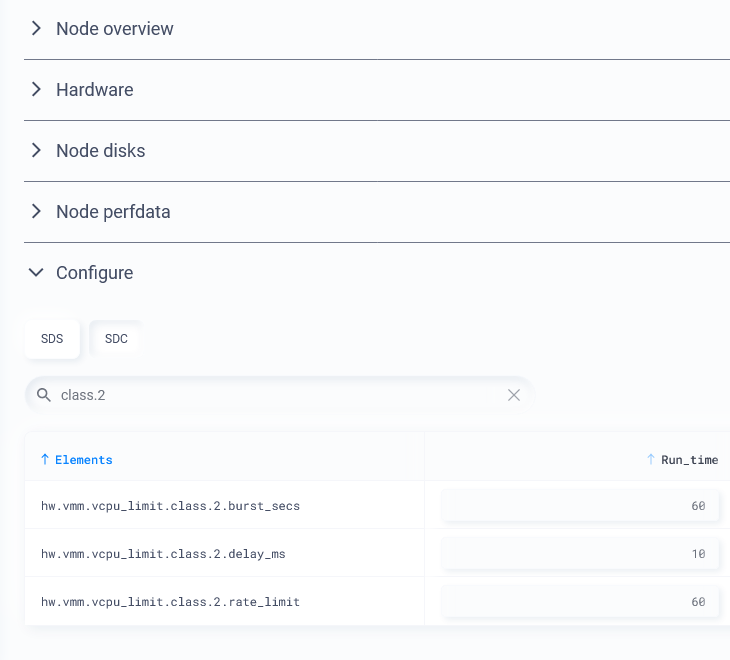
Task: Edit the rate_limit run-time value field
Action: [x=580, y=602]
